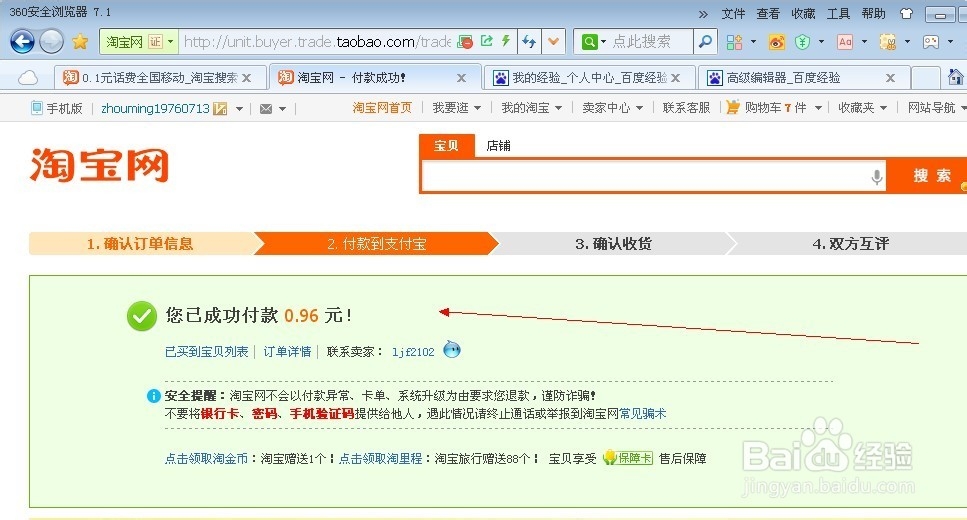The image size is (967, 520).
Task: Click the cloud icon beside the tabs
Action: [x=28, y=78]
